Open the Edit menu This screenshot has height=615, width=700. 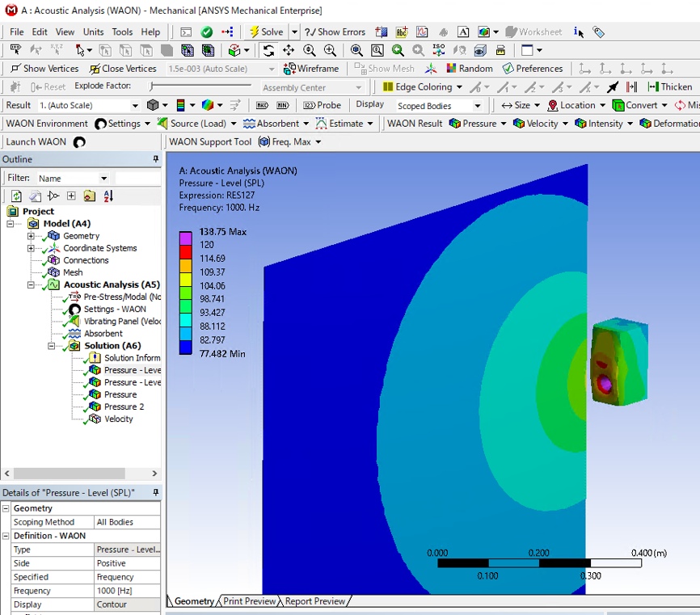tap(40, 32)
